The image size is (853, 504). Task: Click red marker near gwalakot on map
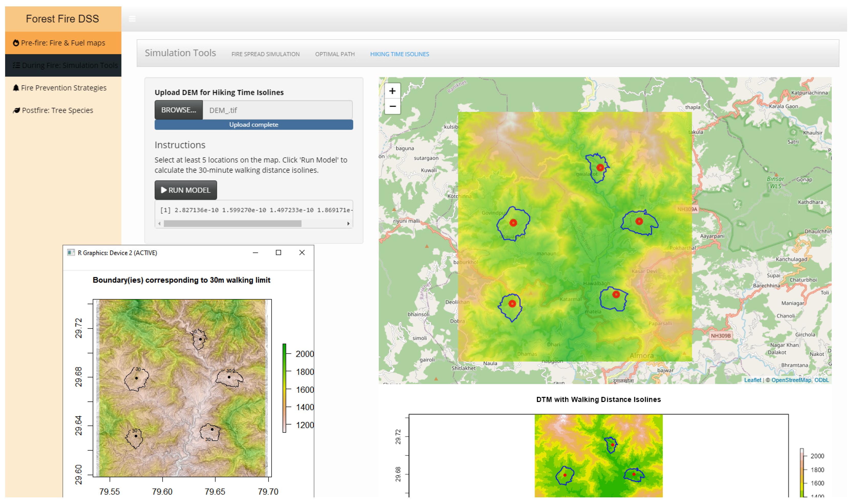coord(600,167)
